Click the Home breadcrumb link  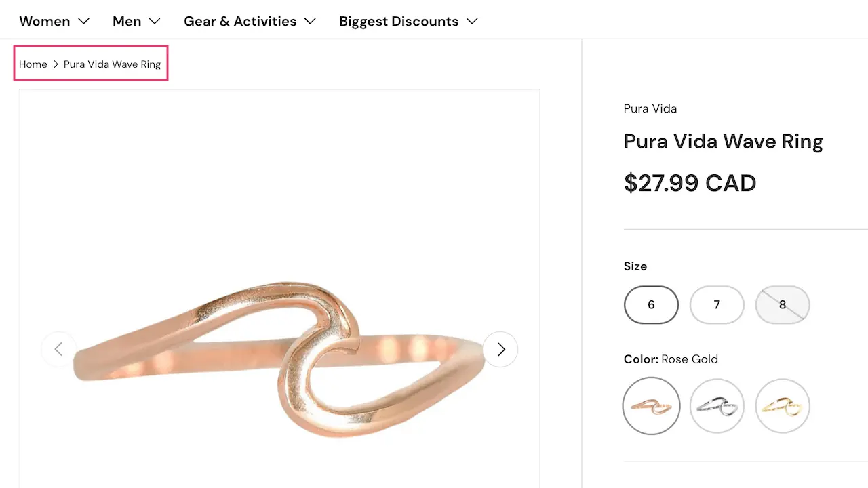pyautogui.click(x=33, y=64)
